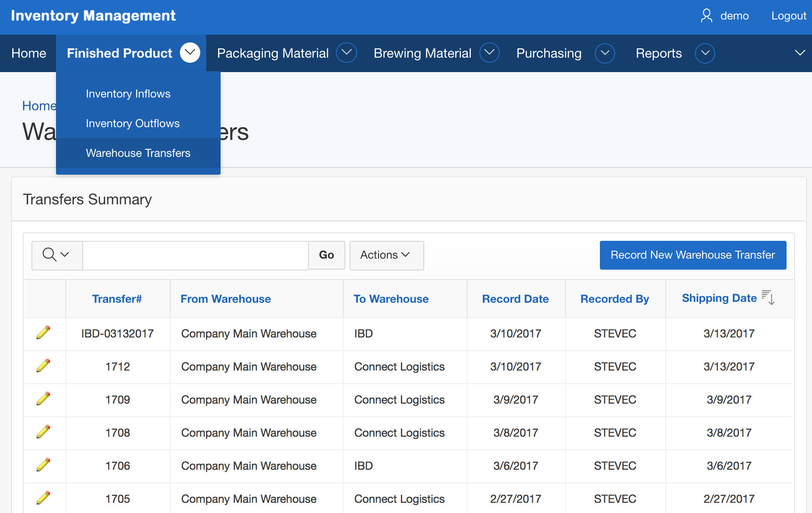This screenshot has width=812, height=513.
Task: Expand the Packaging Material dropdown arrow
Action: click(347, 53)
